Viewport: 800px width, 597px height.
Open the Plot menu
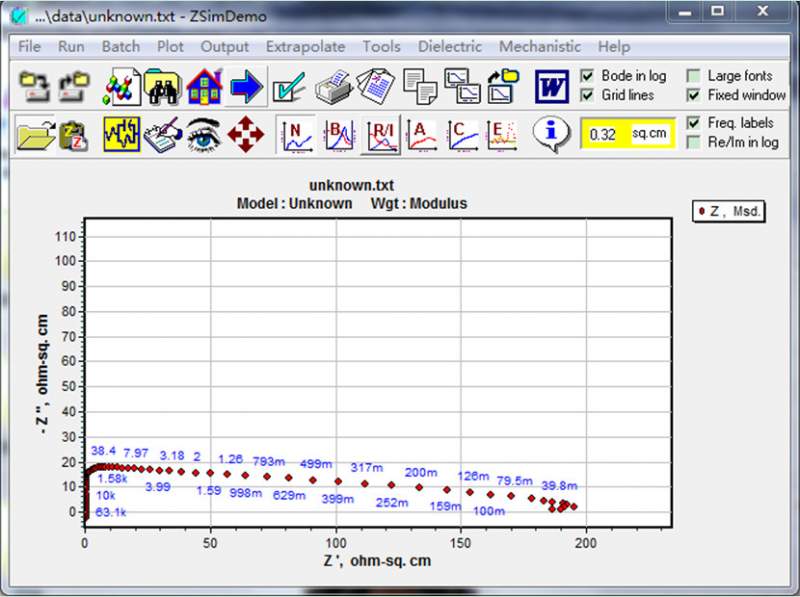(x=170, y=46)
